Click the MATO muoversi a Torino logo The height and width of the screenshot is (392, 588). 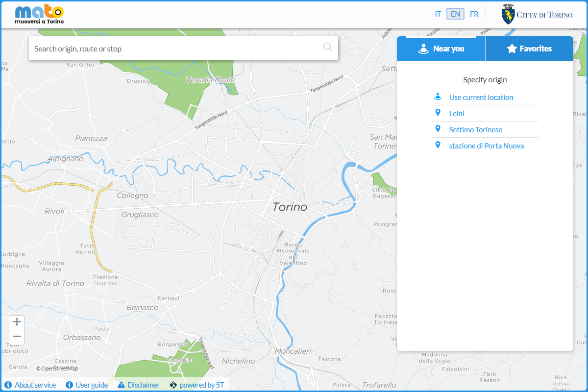point(39,15)
